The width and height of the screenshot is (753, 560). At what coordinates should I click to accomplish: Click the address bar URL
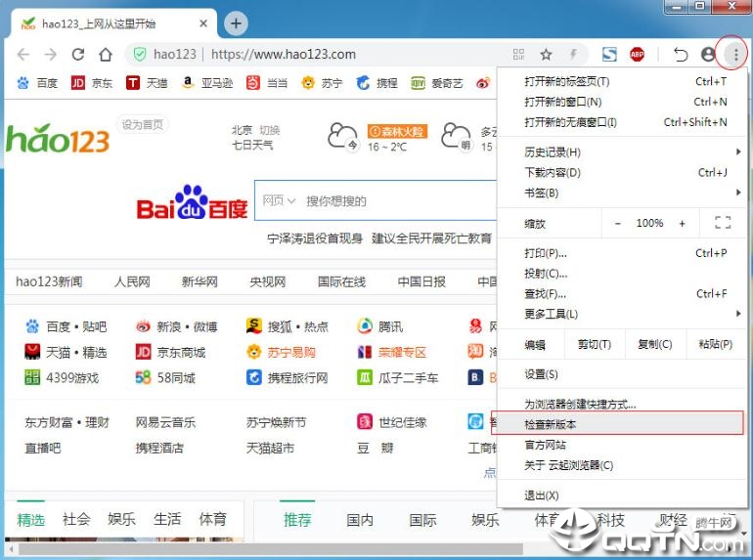coord(284,54)
